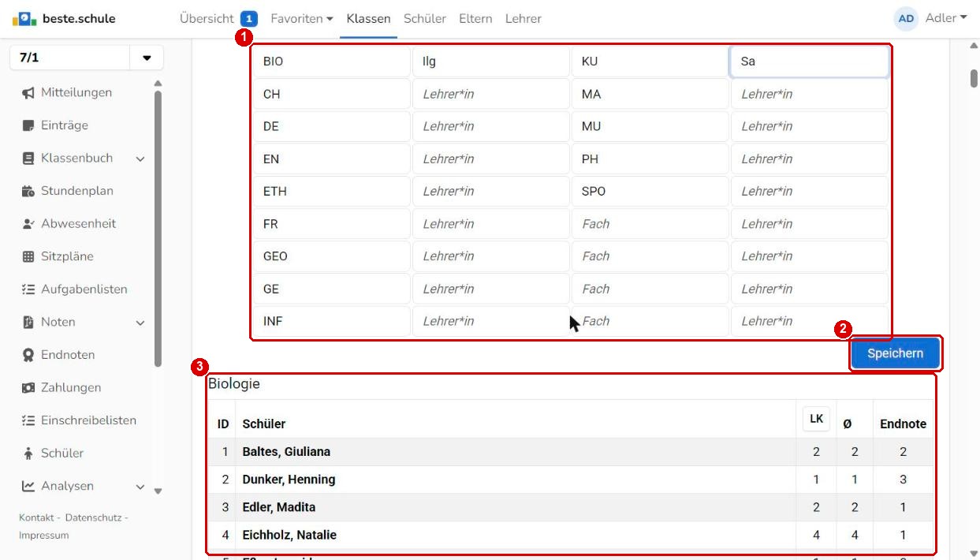Expand the Klassenbuch submenu chevron
This screenshot has height=560, width=980.
tap(140, 159)
